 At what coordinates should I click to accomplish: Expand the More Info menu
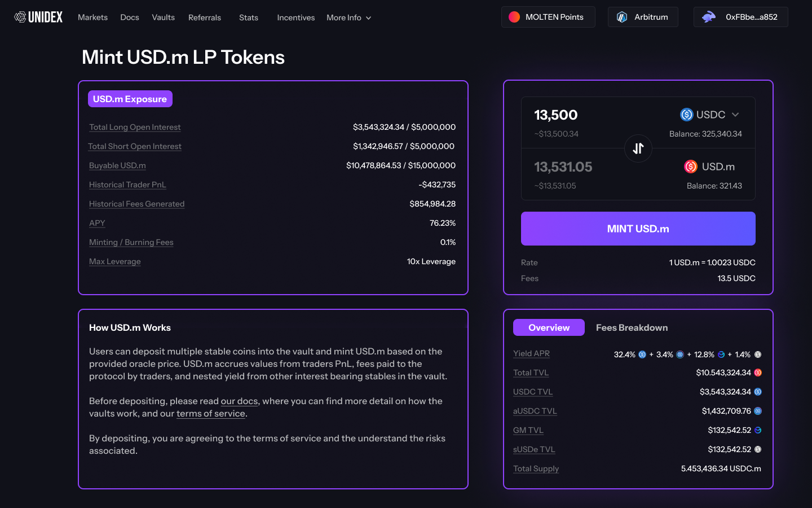tap(348, 17)
